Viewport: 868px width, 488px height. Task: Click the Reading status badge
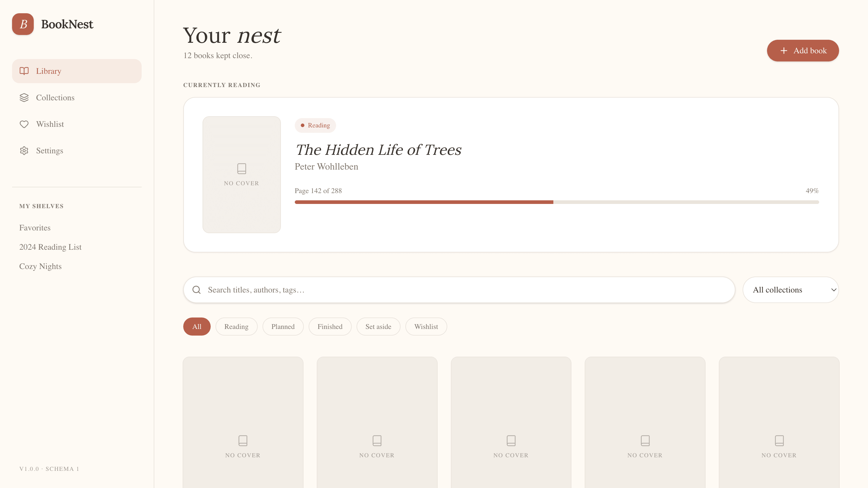(x=315, y=125)
